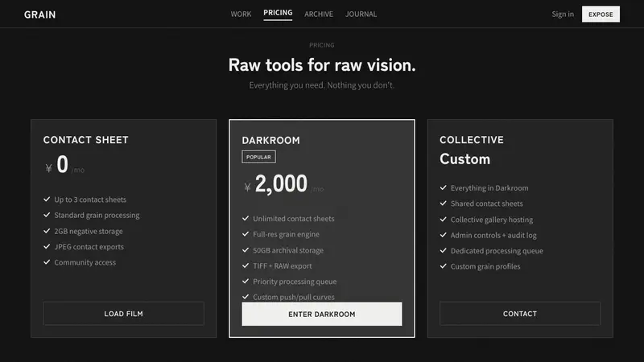
Task: Click the '2GB negative storage' text
Action: (89, 231)
